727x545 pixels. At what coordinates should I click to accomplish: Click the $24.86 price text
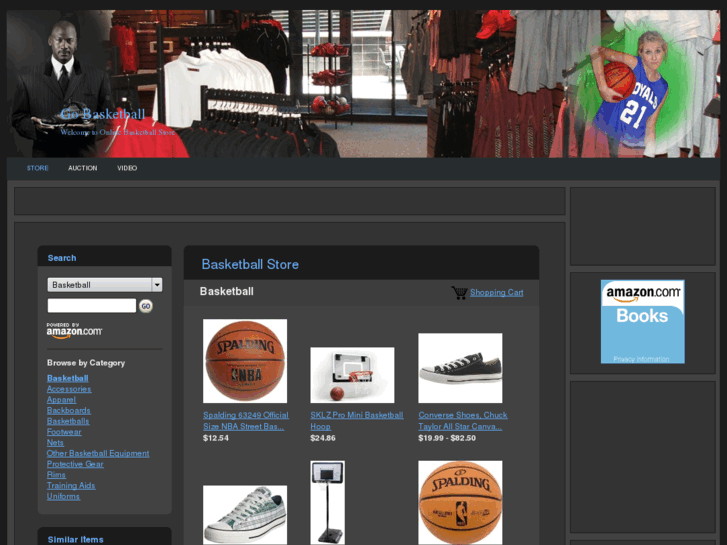pyautogui.click(x=323, y=438)
